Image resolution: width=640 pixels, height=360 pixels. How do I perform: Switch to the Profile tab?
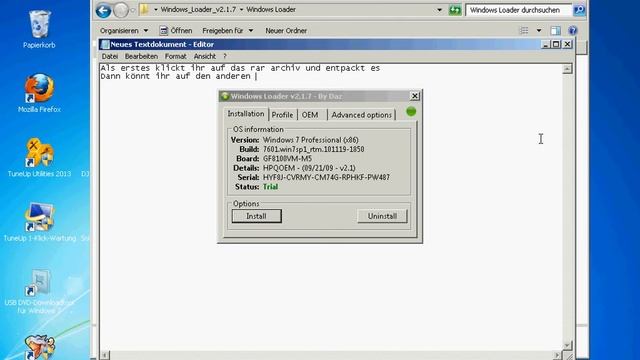click(x=282, y=115)
